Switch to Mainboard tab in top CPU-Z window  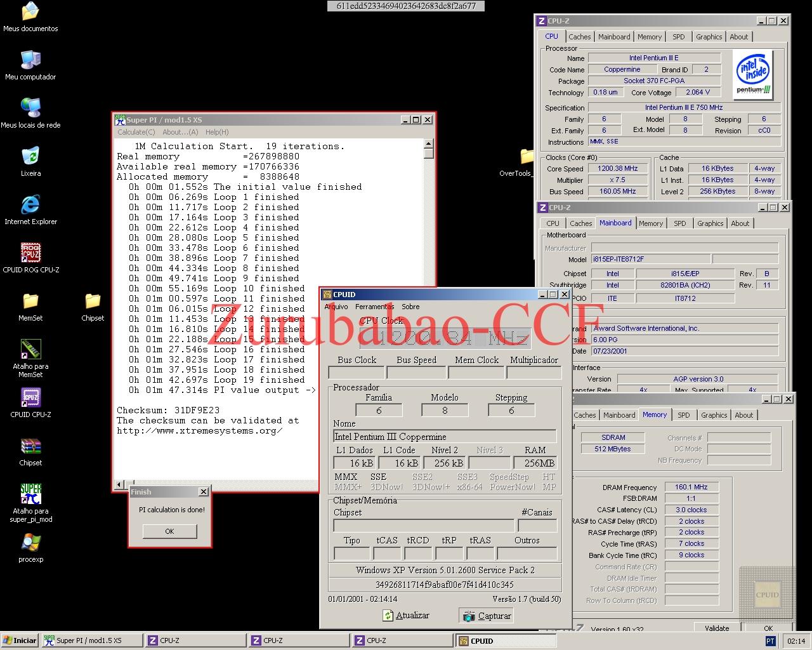614,37
